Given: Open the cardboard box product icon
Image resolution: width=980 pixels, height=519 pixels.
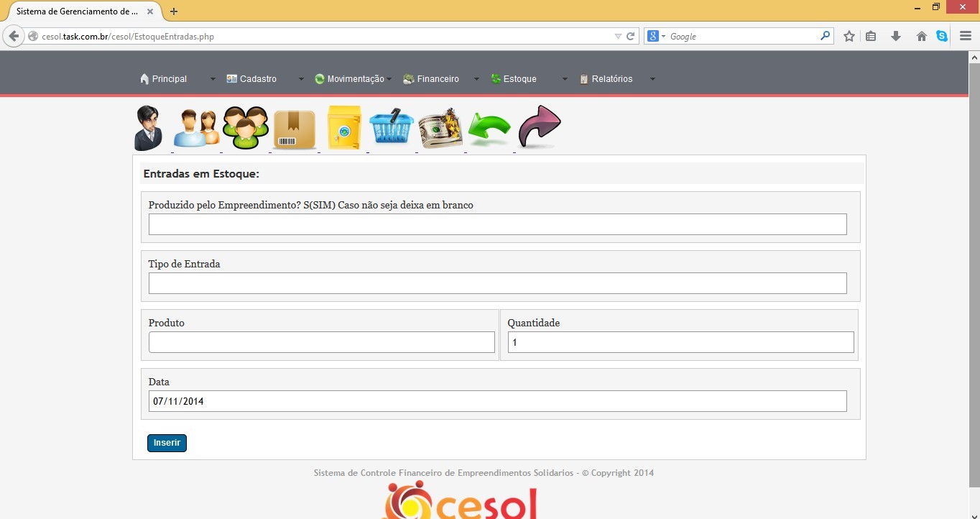Looking at the screenshot, I should pyautogui.click(x=295, y=129).
